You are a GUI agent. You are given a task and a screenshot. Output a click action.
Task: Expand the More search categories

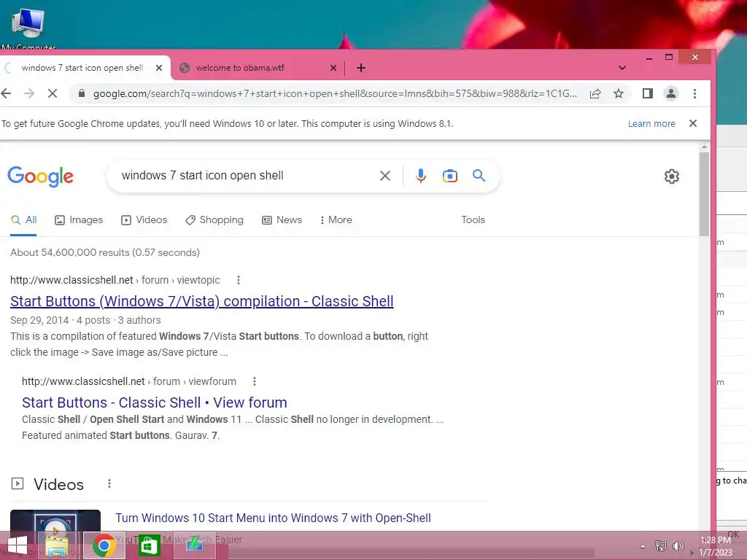click(336, 220)
